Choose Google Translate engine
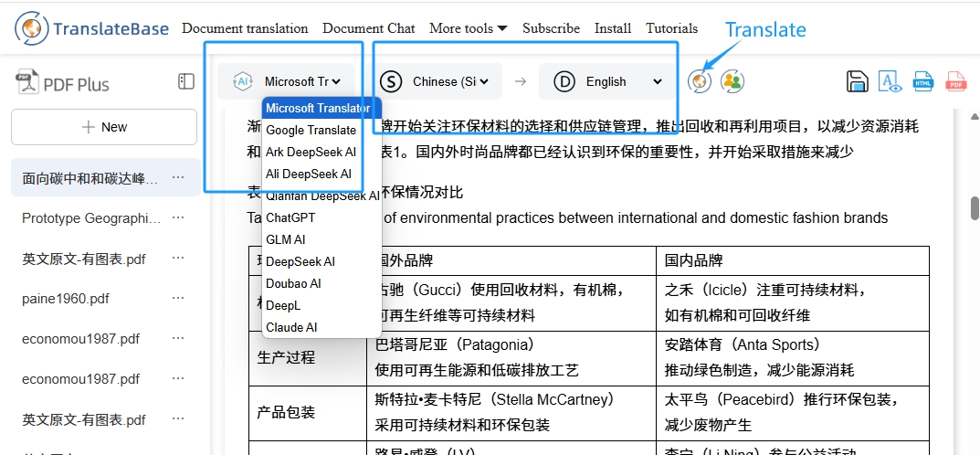The image size is (980, 455). point(321,130)
